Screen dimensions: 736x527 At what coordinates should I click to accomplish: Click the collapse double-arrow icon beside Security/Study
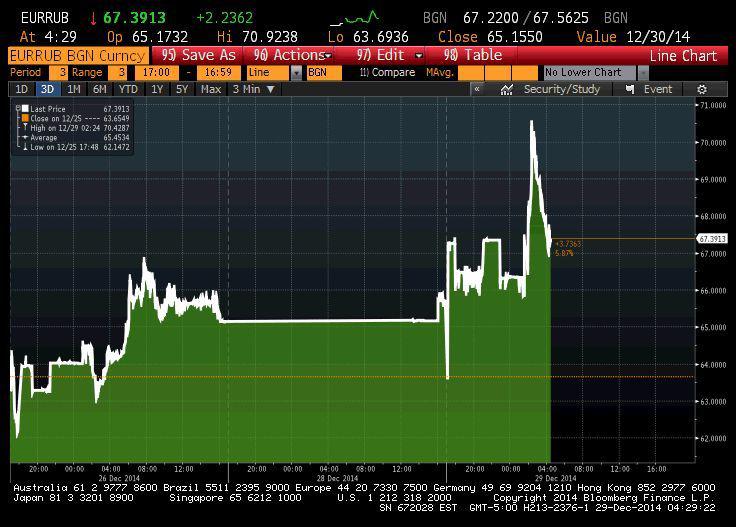tap(477, 89)
